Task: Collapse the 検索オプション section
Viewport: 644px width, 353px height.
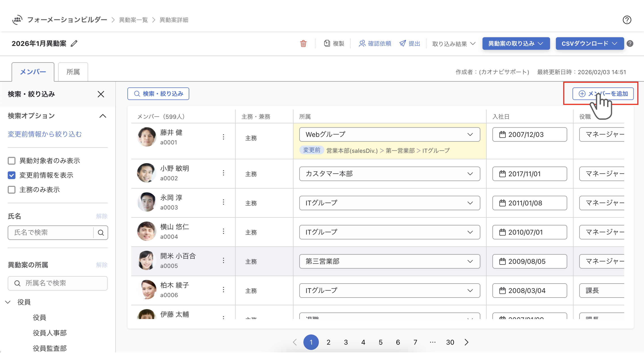Action: click(x=103, y=116)
